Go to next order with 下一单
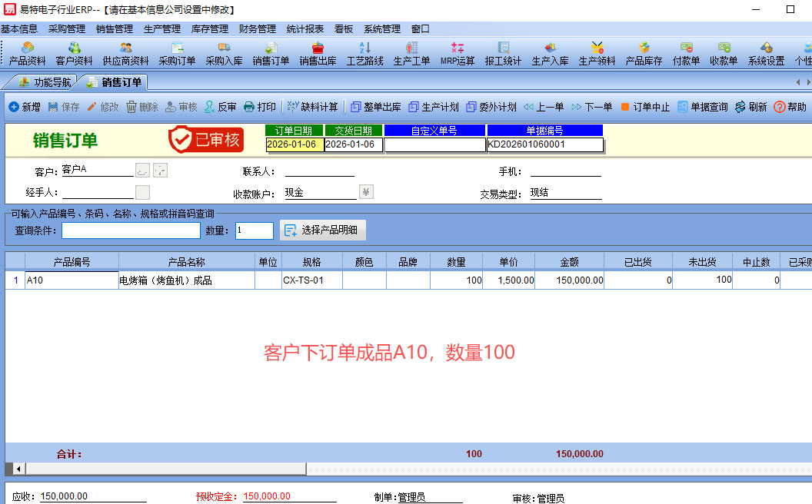 pos(591,107)
